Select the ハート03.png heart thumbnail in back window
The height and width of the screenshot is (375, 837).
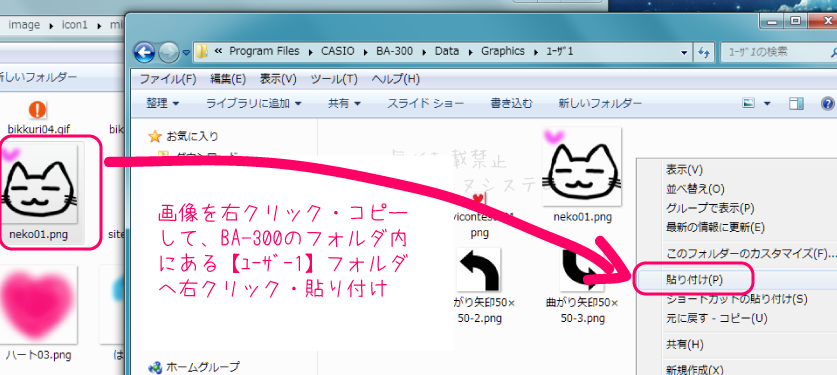(x=39, y=304)
